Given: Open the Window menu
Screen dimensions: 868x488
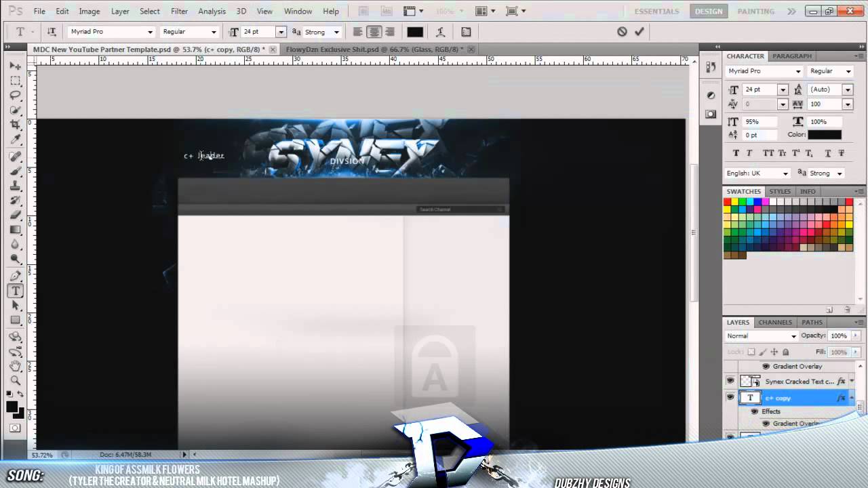Looking at the screenshot, I should (298, 12).
